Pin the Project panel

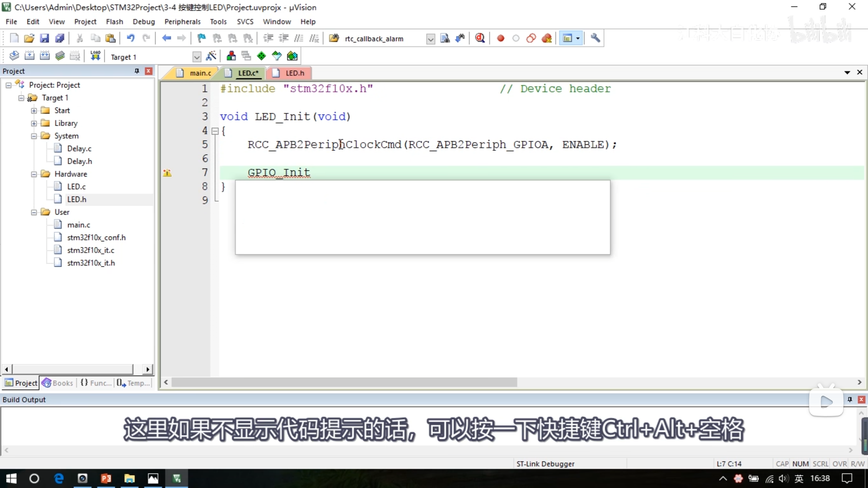[x=137, y=71]
